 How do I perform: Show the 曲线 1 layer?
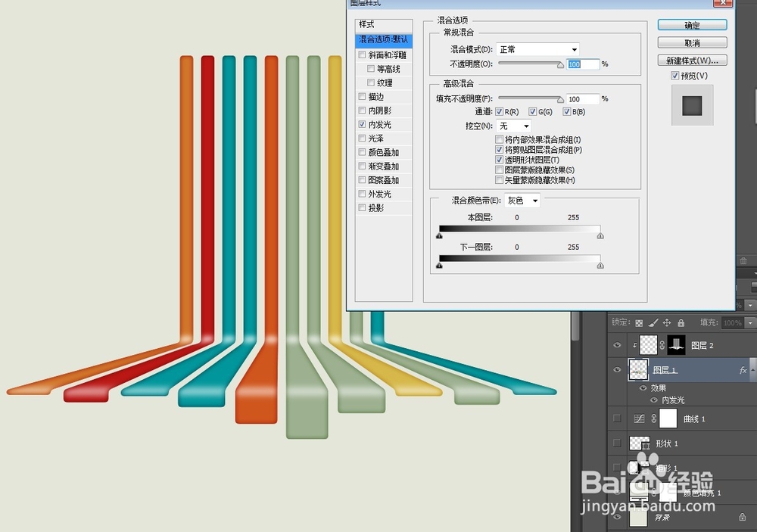tap(617, 418)
